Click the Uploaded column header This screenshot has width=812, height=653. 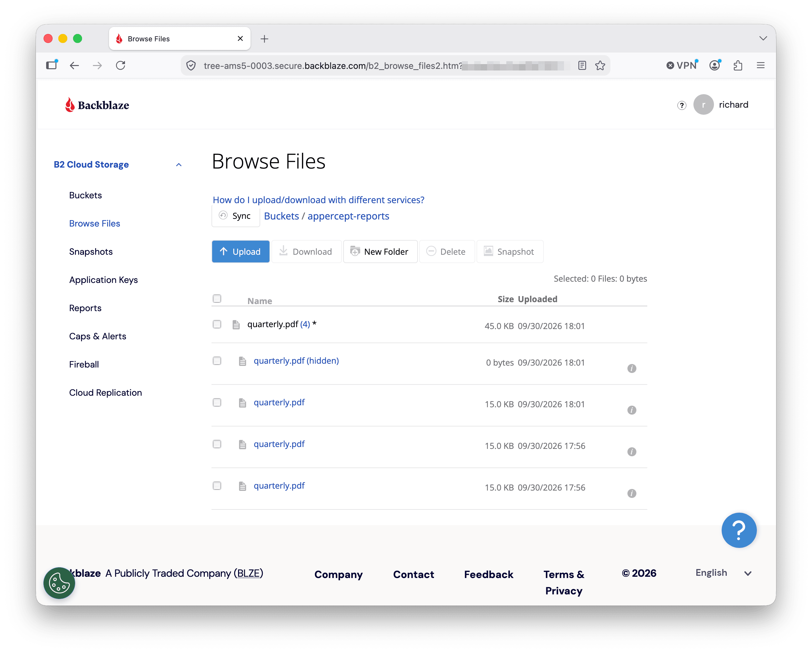coord(537,299)
